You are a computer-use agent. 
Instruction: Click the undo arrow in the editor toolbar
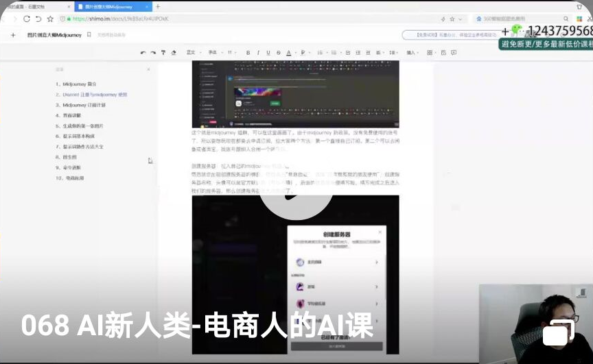(143, 52)
